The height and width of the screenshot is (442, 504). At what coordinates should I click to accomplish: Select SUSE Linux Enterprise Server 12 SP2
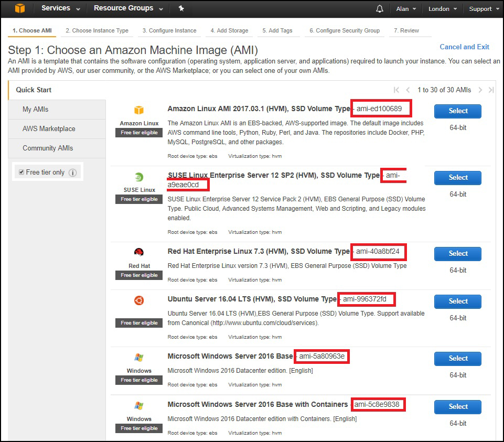[x=458, y=177]
